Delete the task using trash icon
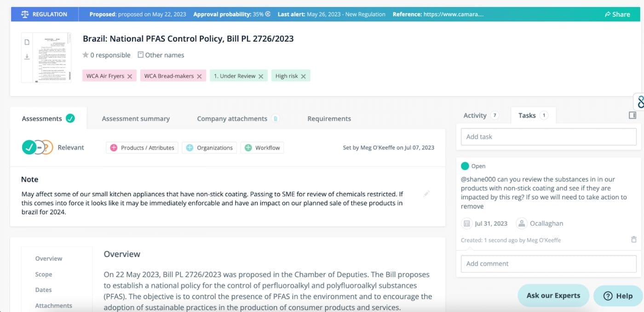644x312 pixels. click(633, 239)
